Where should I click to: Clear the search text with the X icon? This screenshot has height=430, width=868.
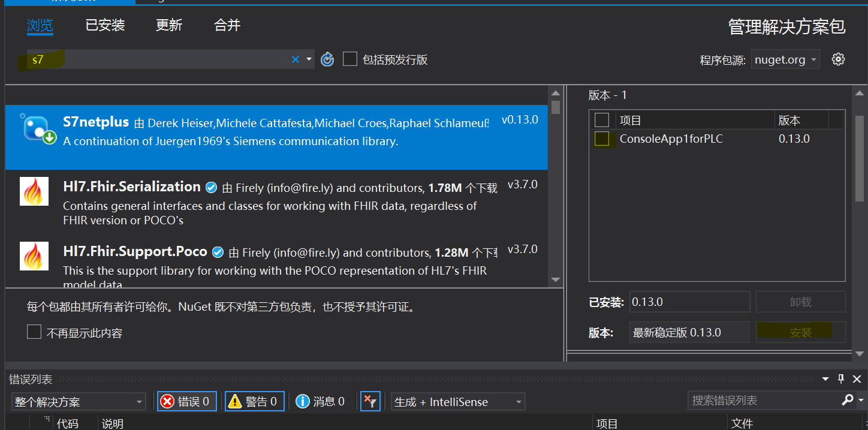[x=295, y=59]
